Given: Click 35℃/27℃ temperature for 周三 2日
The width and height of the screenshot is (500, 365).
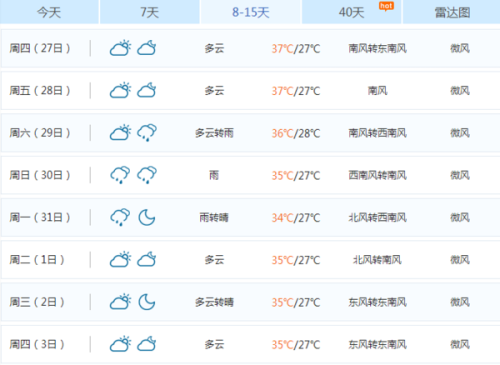Looking at the screenshot, I should (296, 302).
